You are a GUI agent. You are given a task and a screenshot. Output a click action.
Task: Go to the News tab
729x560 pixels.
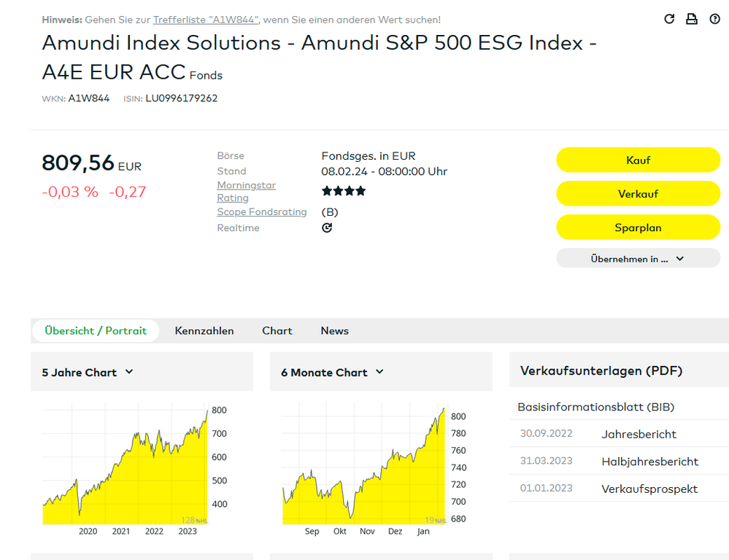click(335, 330)
